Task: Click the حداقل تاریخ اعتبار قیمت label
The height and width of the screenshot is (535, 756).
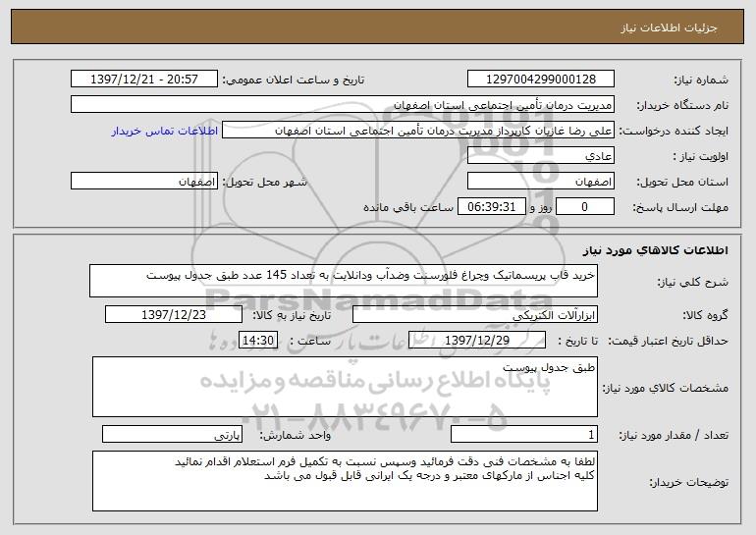Action: pyautogui.click(x=668, y=342)
